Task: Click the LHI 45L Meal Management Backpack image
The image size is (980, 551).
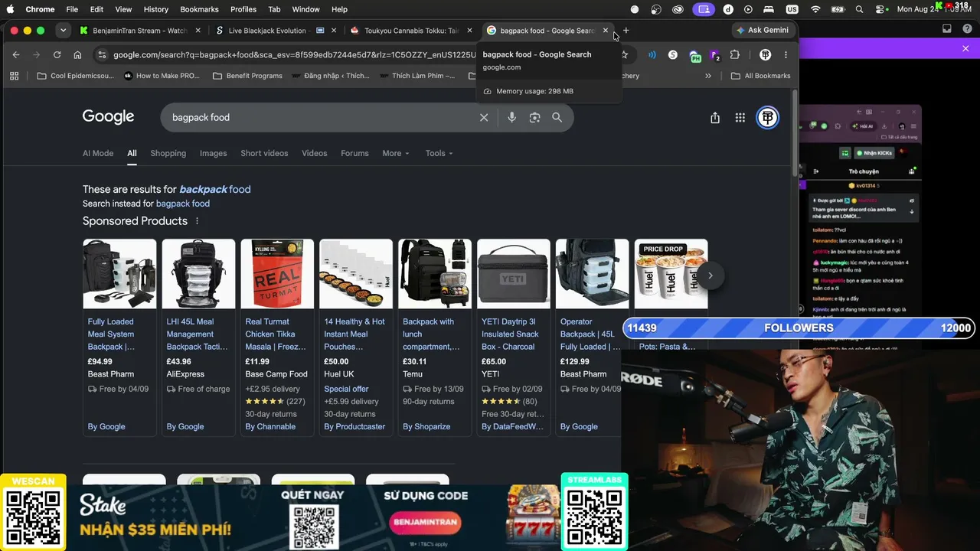Action: coord(198,274)
